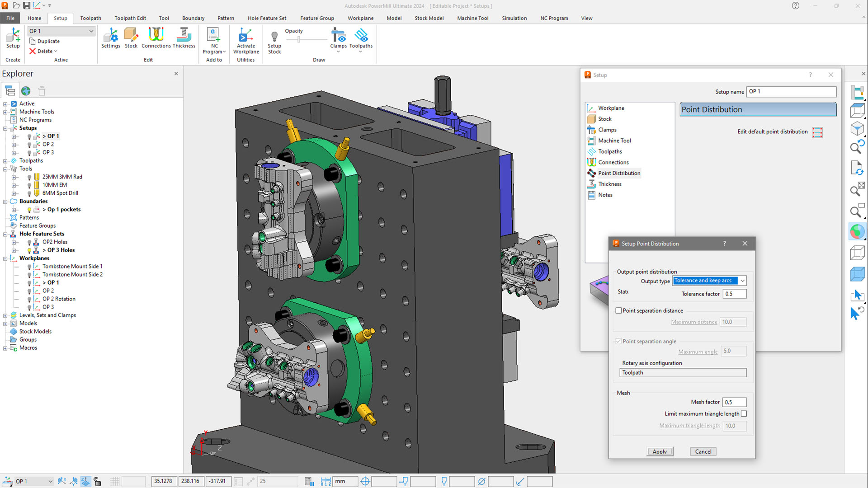Check Limit maximum triangle length
Screen dimensions: 868x488
744,414
